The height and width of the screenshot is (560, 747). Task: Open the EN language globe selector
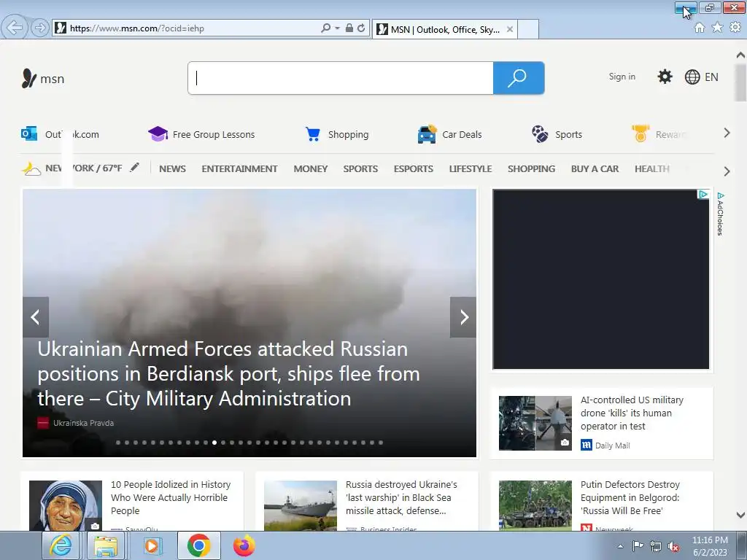(x=701, y=77)
